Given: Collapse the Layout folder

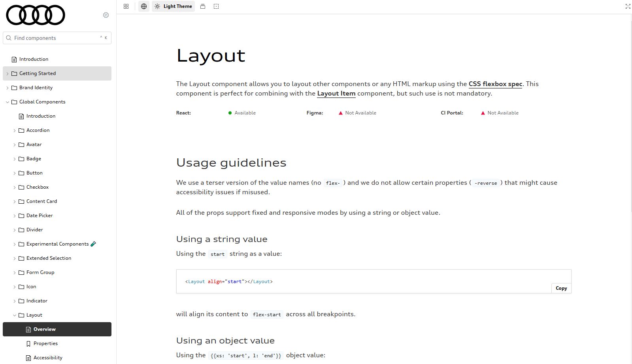Looking at the screenshot, I should 34,315.
